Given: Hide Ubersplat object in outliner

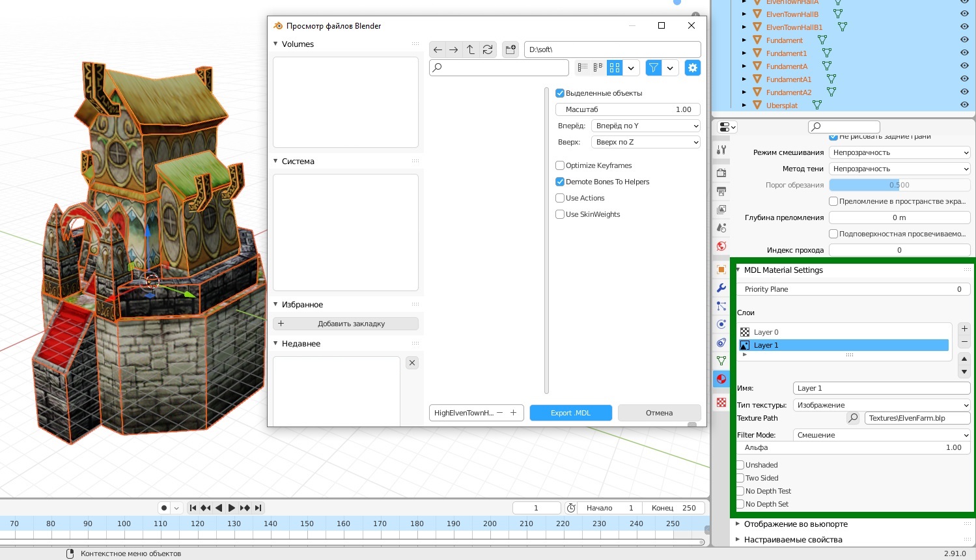Looking at the screenshot, I should pyautogui.click(x=964, y=105).
